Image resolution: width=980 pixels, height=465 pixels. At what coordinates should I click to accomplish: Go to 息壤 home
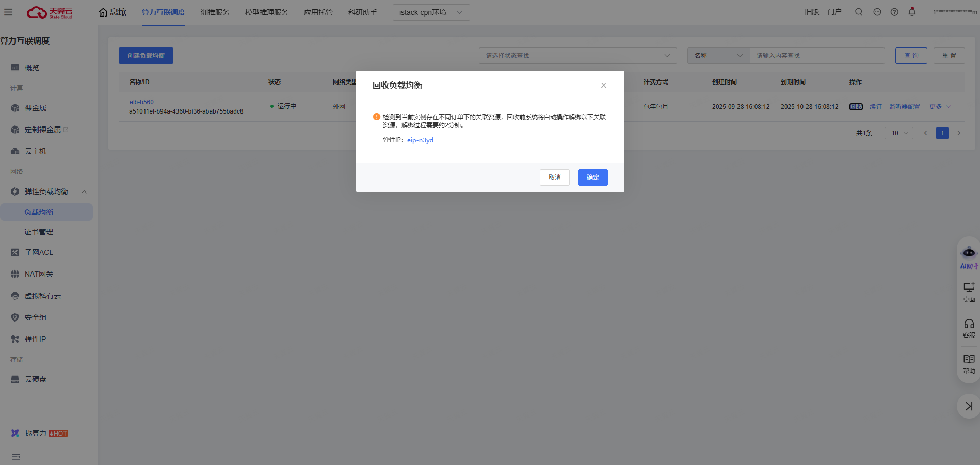tap(113, 12)
